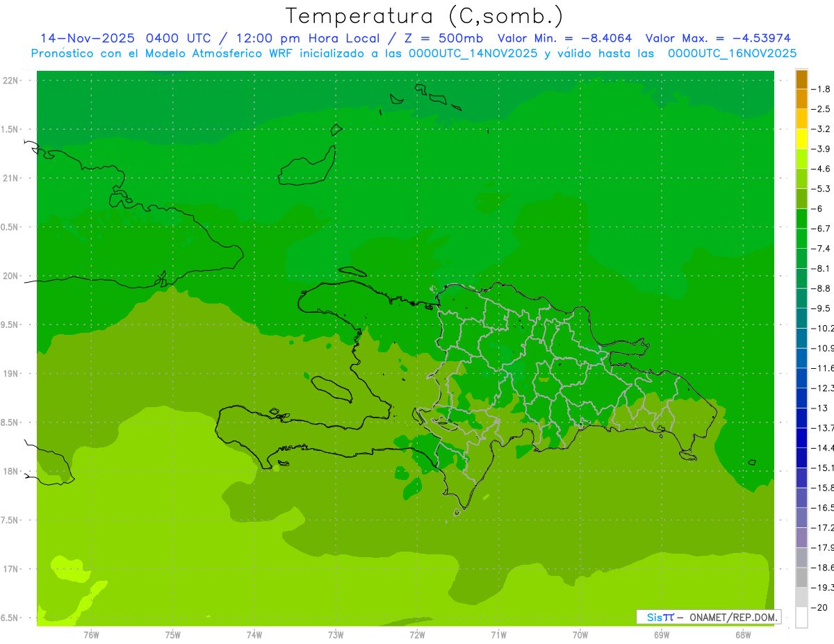The width and height of the screenshot is (834, 644).
Task: Click the '74W' longitude label
Action: point(254,635)
